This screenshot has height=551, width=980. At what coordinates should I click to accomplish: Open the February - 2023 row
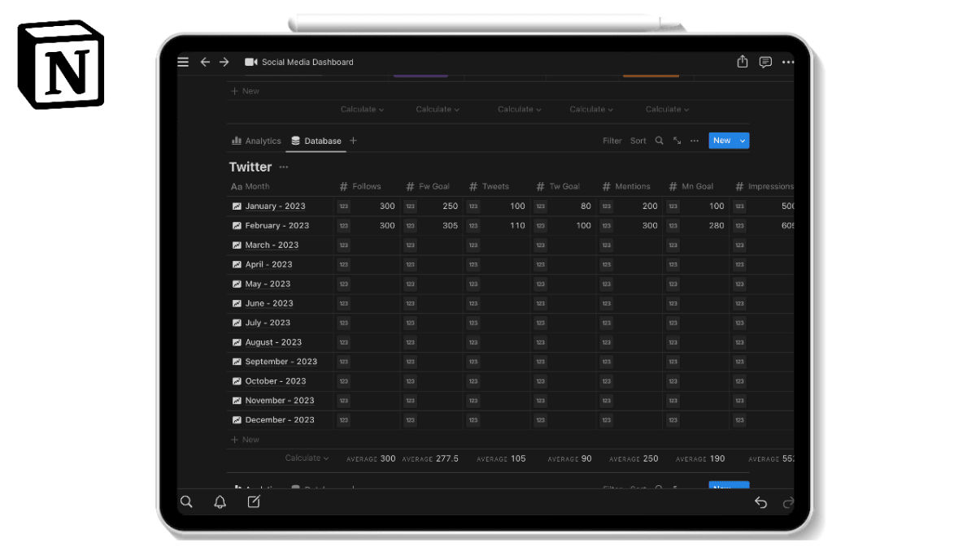[277, 226]
